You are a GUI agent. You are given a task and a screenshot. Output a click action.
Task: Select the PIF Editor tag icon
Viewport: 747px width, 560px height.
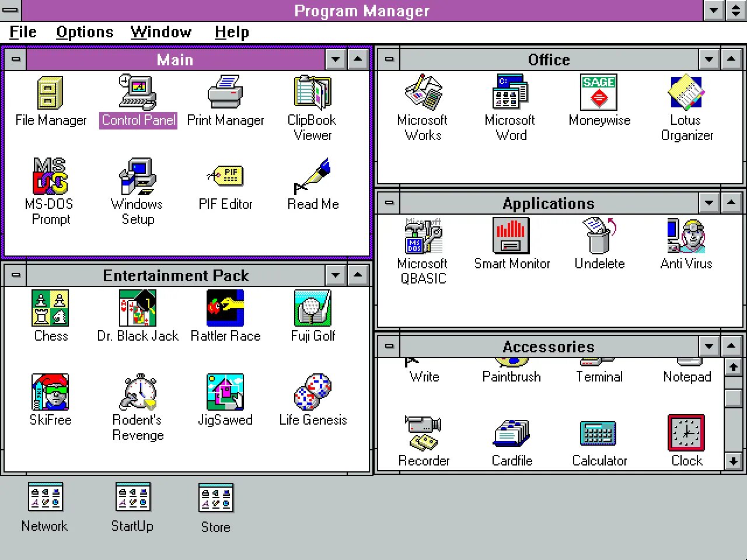point(225,176)
